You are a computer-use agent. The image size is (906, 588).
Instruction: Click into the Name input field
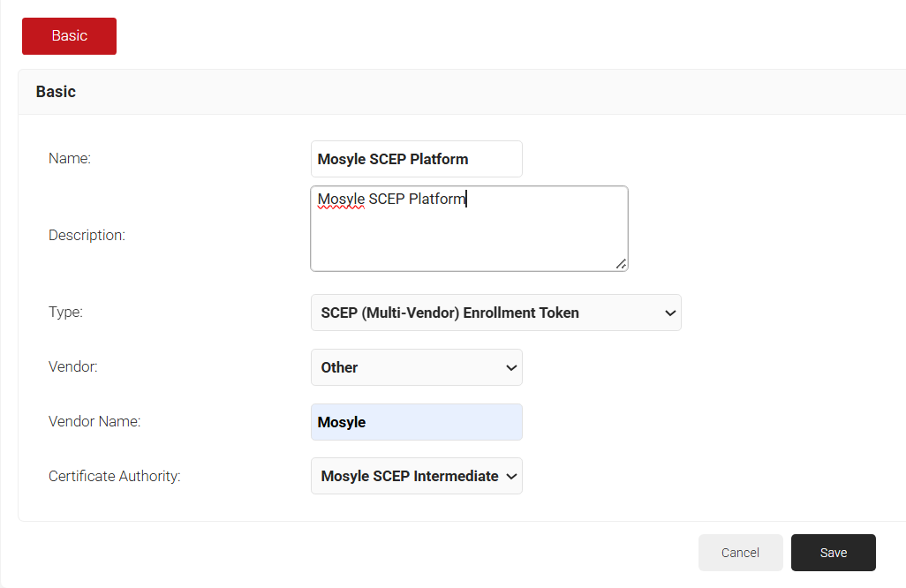(416, 159)
